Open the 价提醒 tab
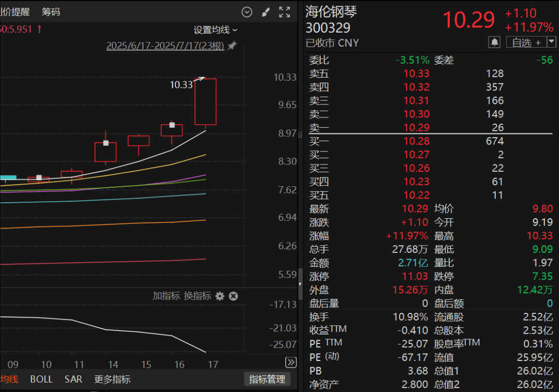The height and width of the screenshot is (392, 559). pyautogui.click(x=15, y=12)
